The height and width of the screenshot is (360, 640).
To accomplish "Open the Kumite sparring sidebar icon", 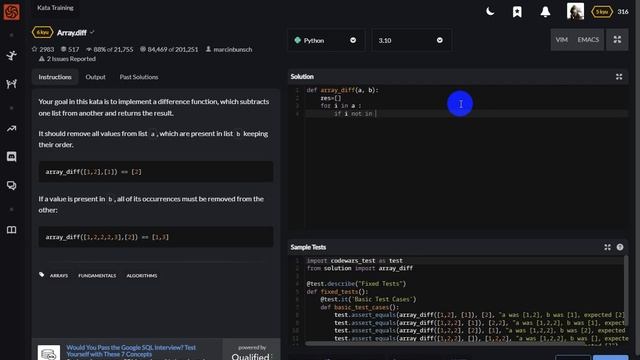I will pyautogui.click(x=11, y=84).
